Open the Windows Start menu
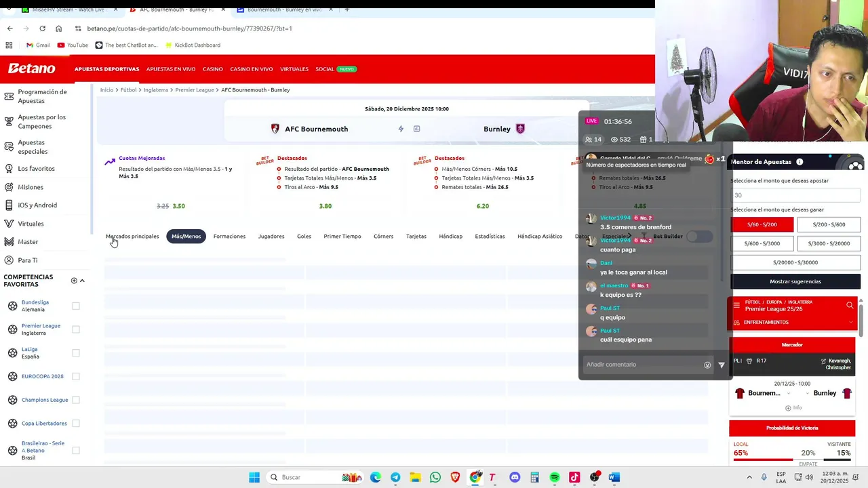 click(254, 477)
